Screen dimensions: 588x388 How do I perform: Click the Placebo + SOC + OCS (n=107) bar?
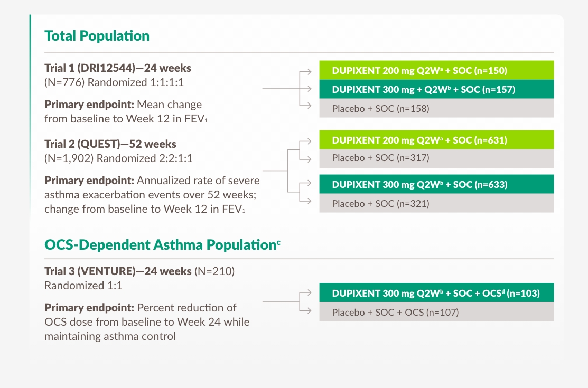pyautogui.click(x=436, y=312)
